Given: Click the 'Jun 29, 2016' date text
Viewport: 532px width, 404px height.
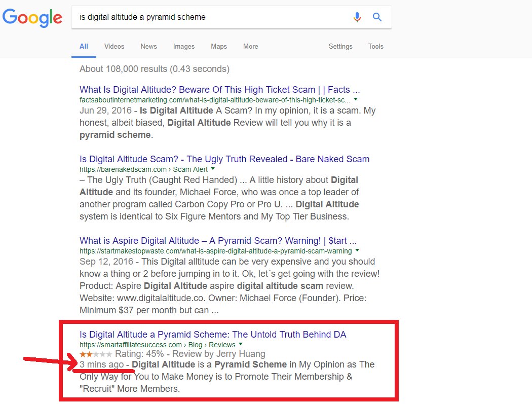Looking at the screenshot, I should [x=105, y=111].
